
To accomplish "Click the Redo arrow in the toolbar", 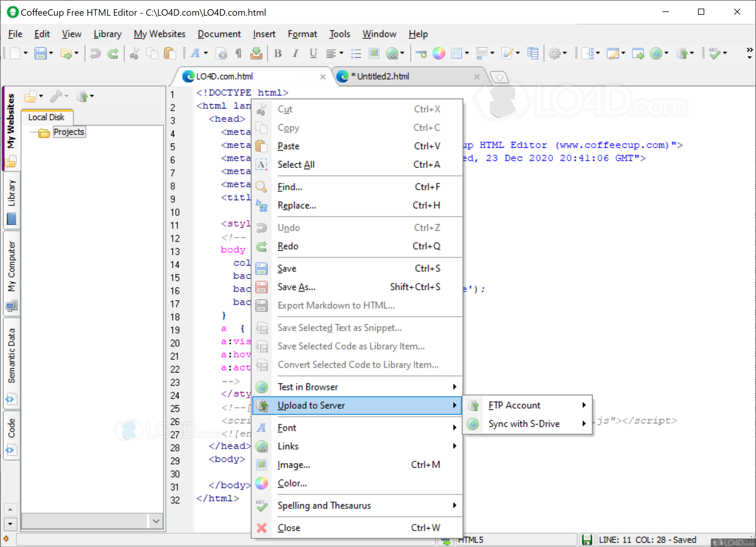I will point(113,53).
